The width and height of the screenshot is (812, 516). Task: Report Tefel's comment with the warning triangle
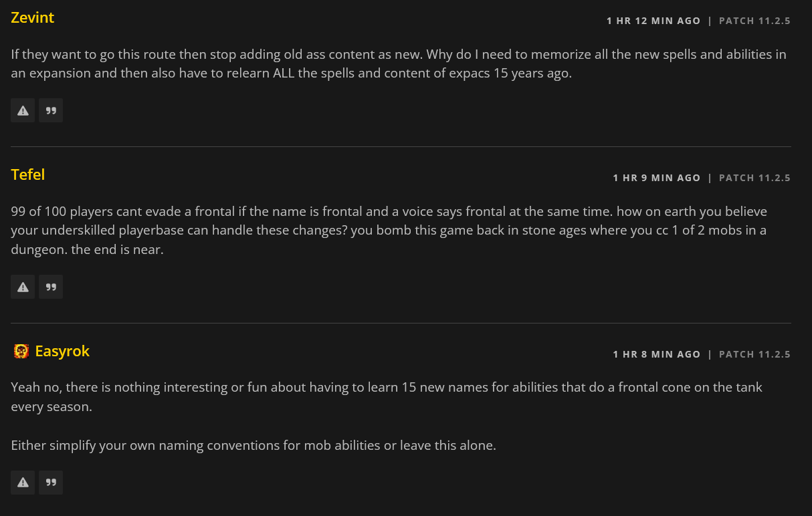click(23, 287)
